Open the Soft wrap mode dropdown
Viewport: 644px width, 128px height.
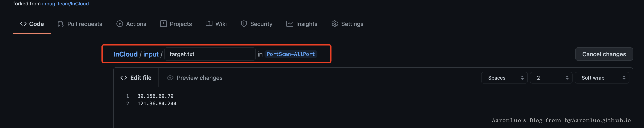(602, 78)
